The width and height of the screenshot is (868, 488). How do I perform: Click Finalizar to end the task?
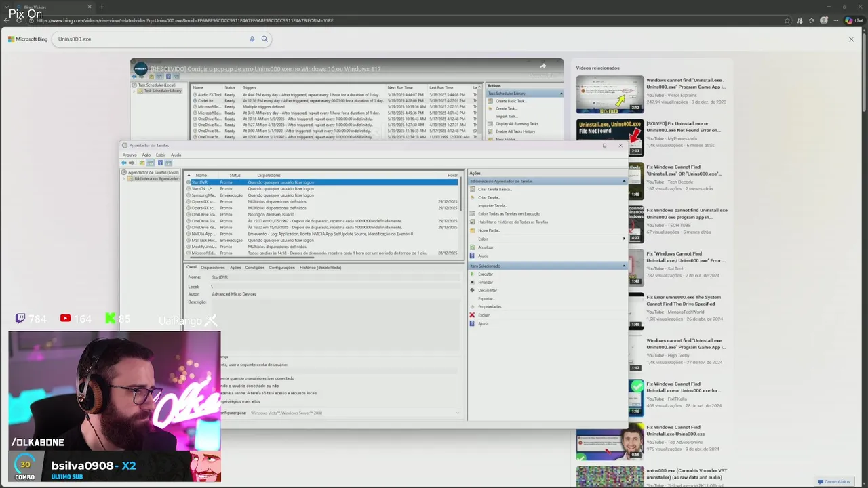[x=486, y=282]
